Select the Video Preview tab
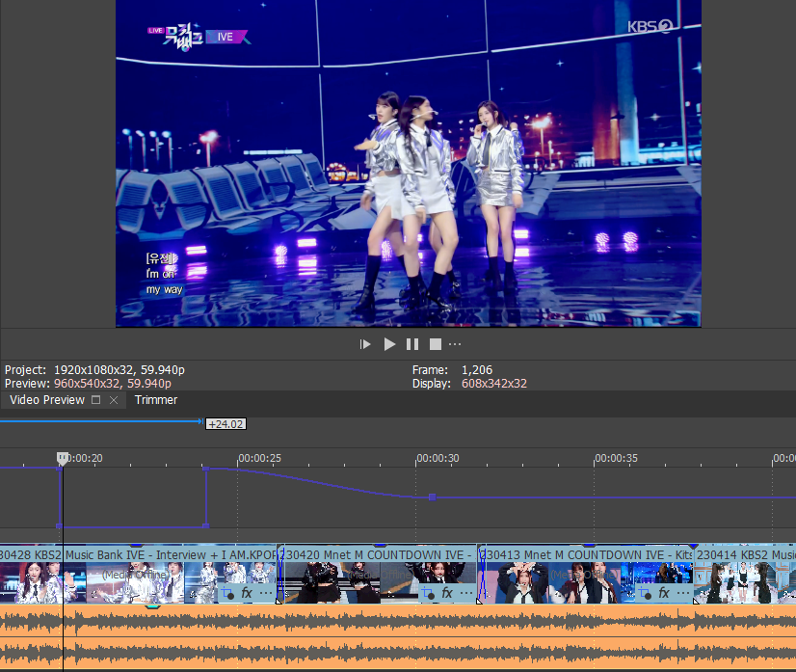The image size is (796, 672). [47, 400]
